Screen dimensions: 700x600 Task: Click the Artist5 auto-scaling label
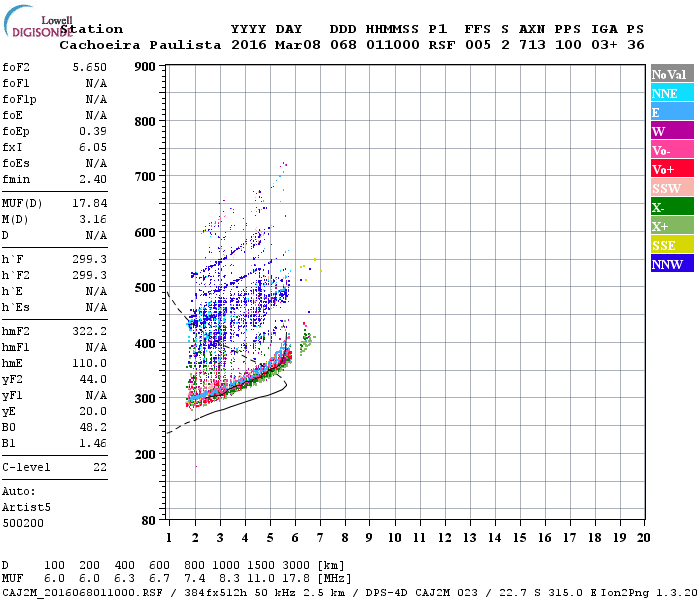pyautogui.click(x=26, y=508)
